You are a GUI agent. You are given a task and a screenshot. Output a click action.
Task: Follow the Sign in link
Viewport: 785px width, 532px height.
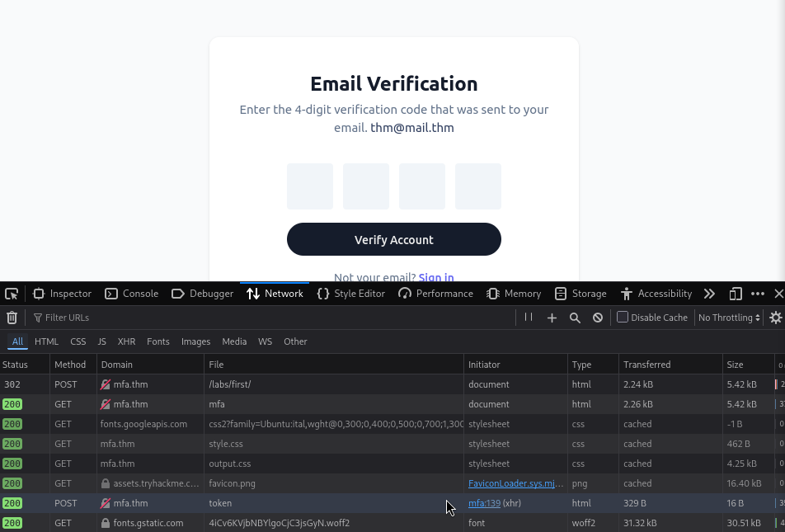click(x=436, y=276)
